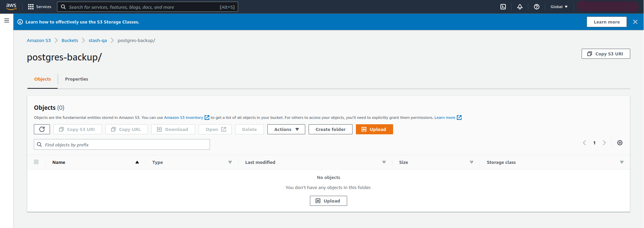The image size is (644, 228).
Task: Open the Global region dropdown
Action: [x=559, y=7]
